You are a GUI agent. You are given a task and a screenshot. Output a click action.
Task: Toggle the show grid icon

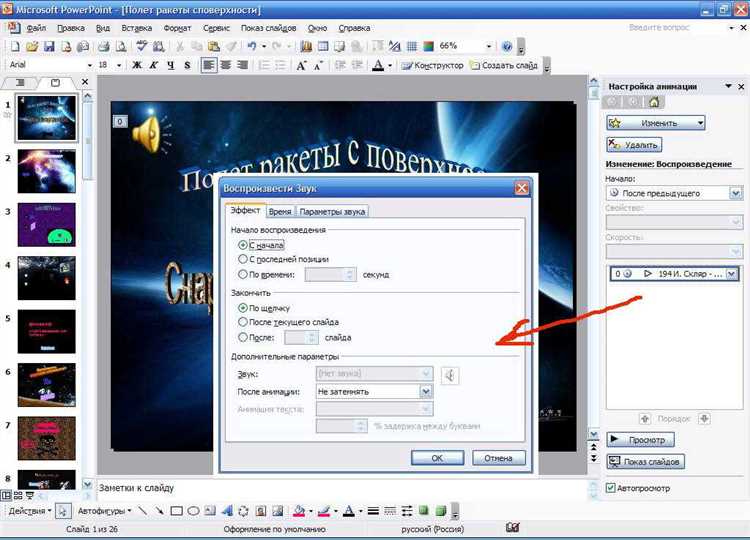(412, 46)
